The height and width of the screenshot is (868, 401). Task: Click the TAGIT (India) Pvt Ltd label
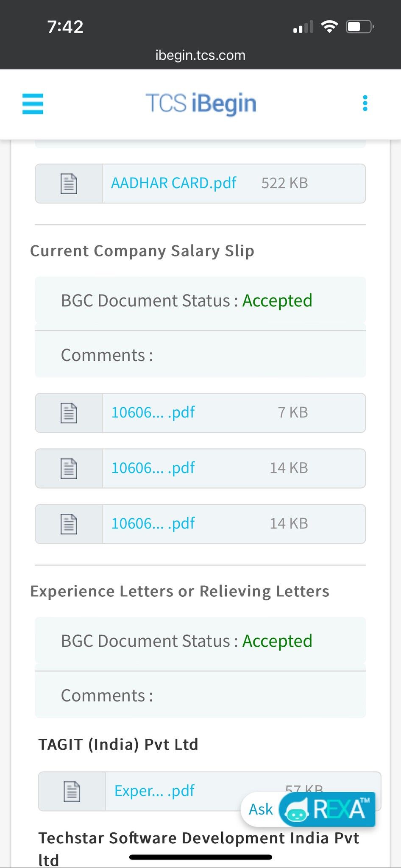point(118,744)
